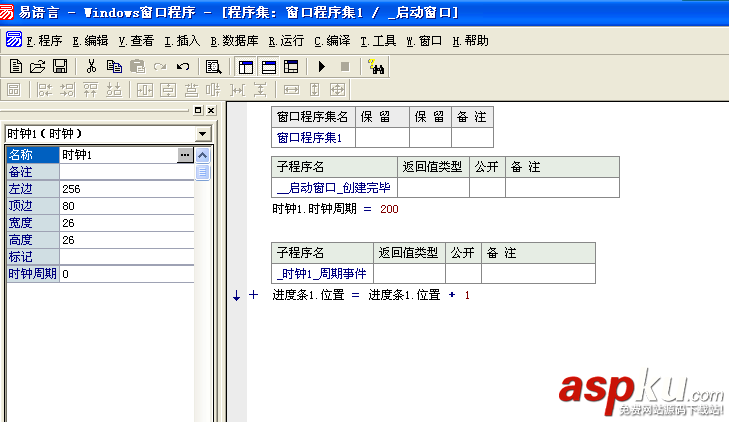Click the __启动窗口_创建完毕 subroutine name
This screenshot has width=729, height=422.
[x=334, y=188]
